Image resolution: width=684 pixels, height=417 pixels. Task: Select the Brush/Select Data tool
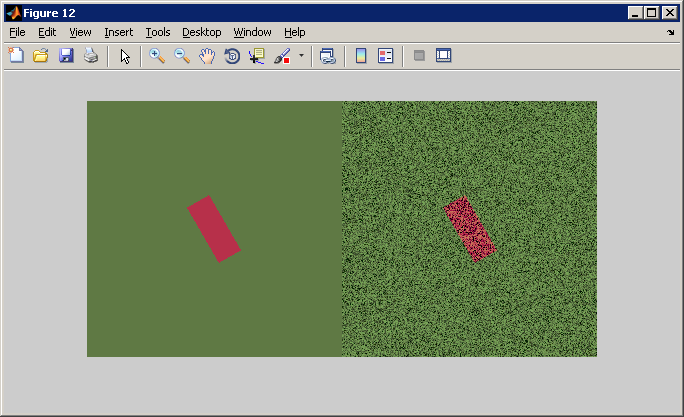point(282,56)
